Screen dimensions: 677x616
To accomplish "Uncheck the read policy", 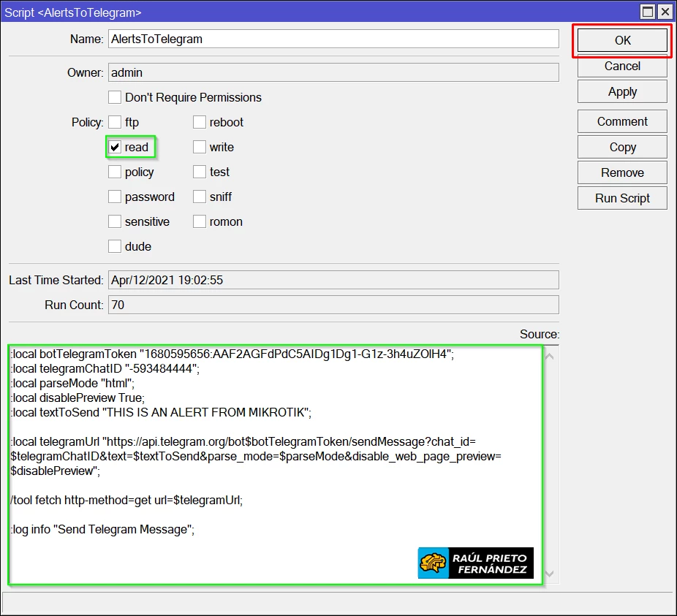I will [x=115, y=147].
